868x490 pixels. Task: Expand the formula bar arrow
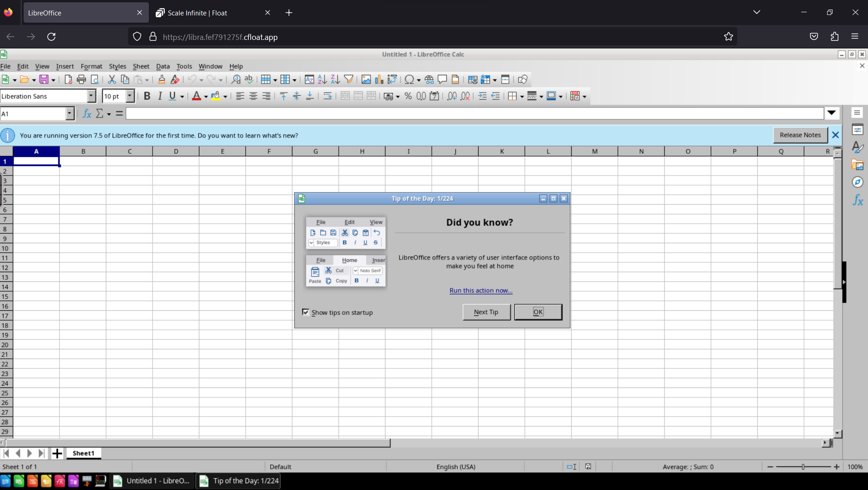click(832, 113)
